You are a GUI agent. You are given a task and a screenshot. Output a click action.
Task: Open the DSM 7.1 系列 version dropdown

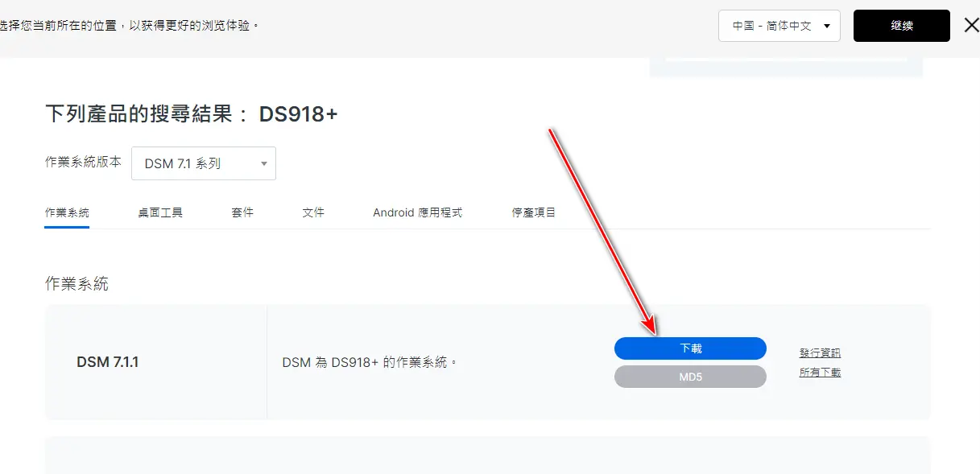(204, 163)
